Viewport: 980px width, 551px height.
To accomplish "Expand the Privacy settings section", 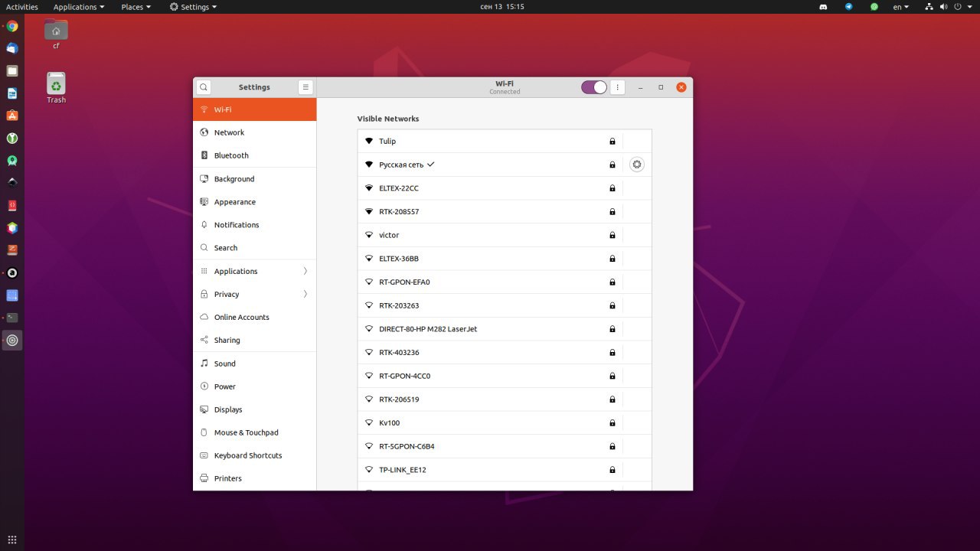I will pyautogui.click(x=254, y=294).
